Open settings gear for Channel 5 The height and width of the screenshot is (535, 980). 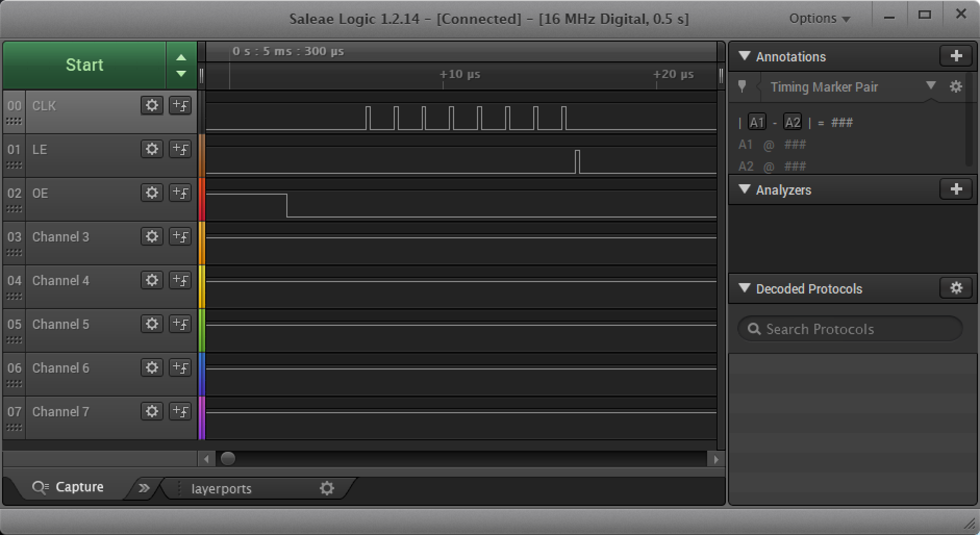pos(152,324)
